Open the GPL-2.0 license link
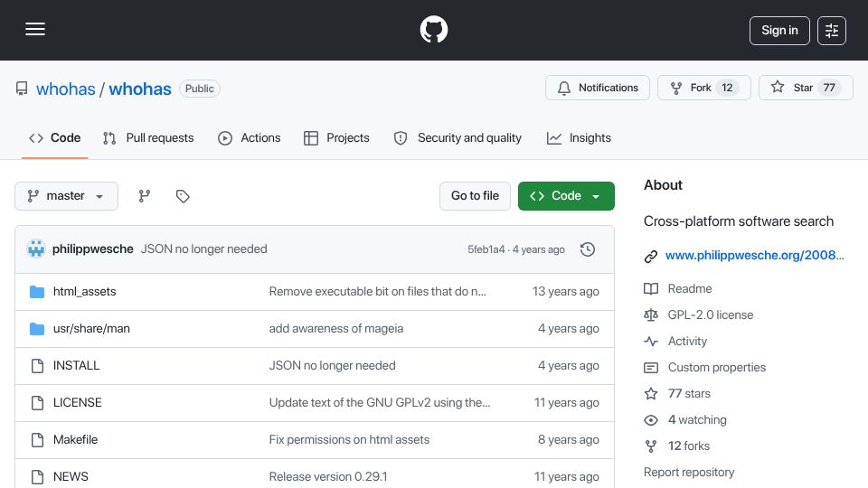Screen dimensions: 868x488 [x=711, y=314]
